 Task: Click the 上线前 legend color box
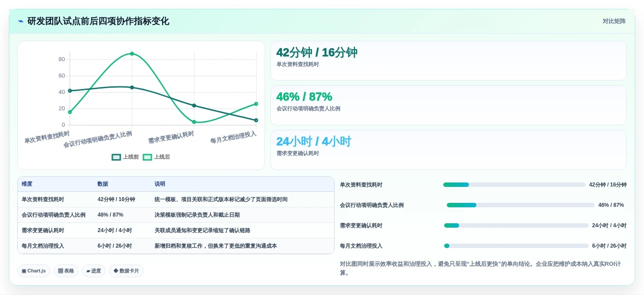116,157
